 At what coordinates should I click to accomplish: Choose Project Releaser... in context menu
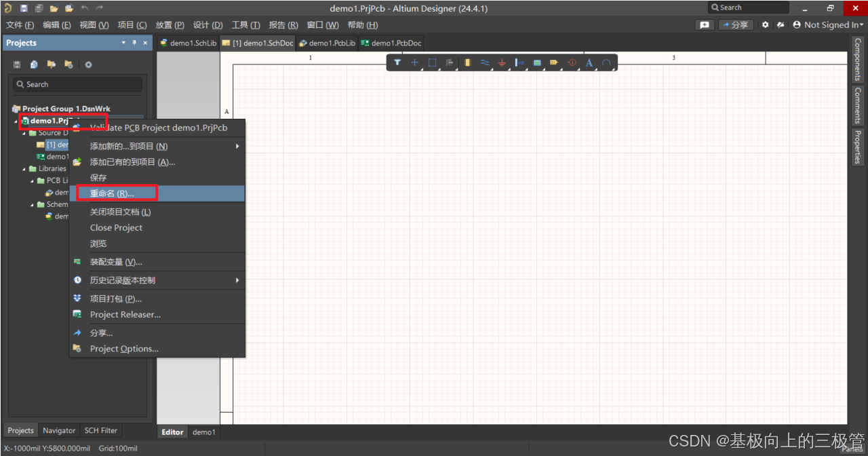point(157,315)
